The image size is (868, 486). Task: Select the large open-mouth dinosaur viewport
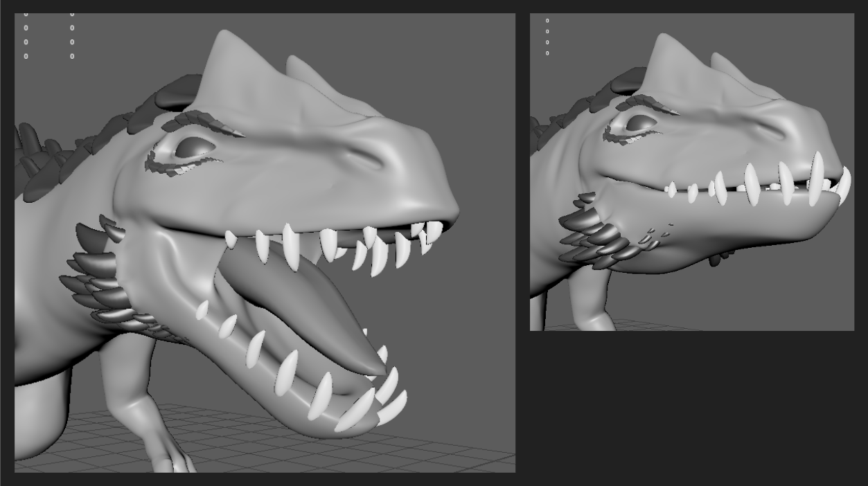click(265, 243)
